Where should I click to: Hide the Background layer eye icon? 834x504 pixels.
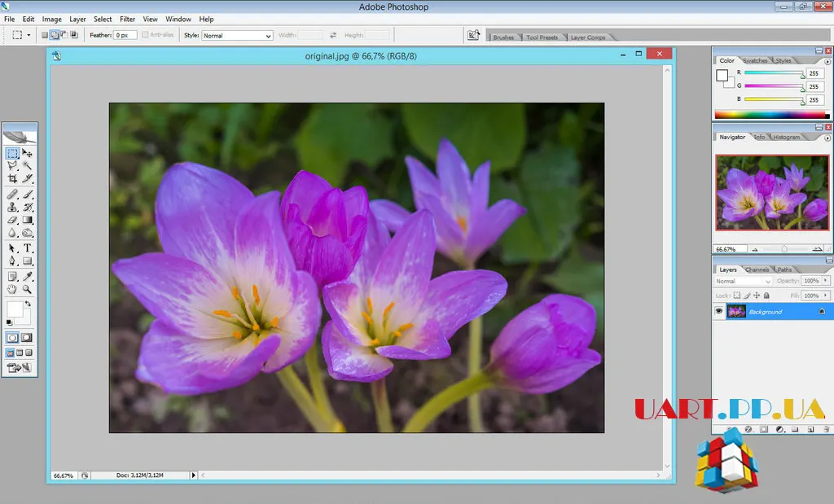pyautogui.click(x=719, y=311)
